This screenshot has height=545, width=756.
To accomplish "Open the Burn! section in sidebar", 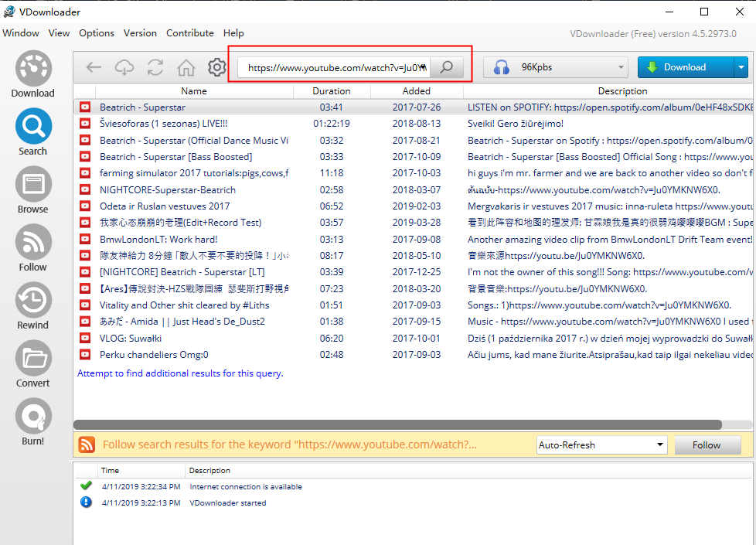I will pyautogui.click(x=32, y=421).
